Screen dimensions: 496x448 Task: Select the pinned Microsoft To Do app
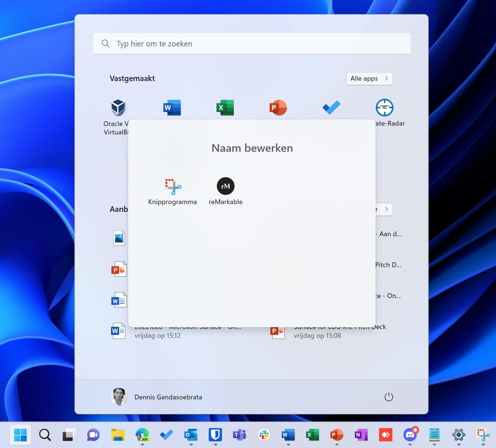pyautogui.click(x=331, y=108)
